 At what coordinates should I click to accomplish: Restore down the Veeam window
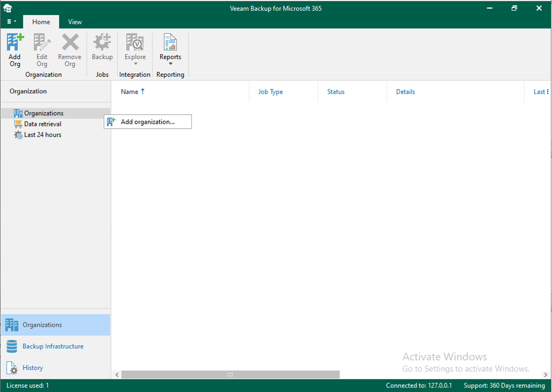[514, 8]
